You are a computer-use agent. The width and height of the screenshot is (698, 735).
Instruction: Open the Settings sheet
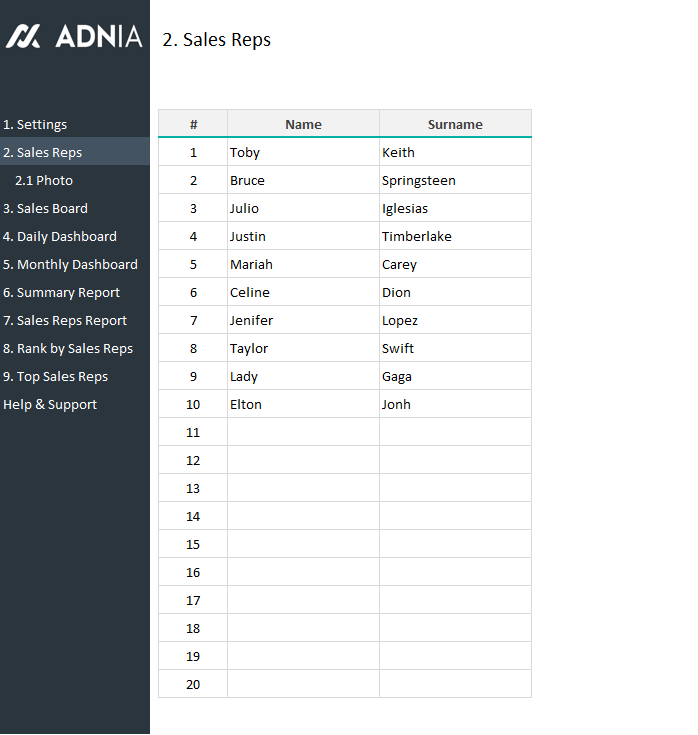pyautogui.click(x=35, y=125)
